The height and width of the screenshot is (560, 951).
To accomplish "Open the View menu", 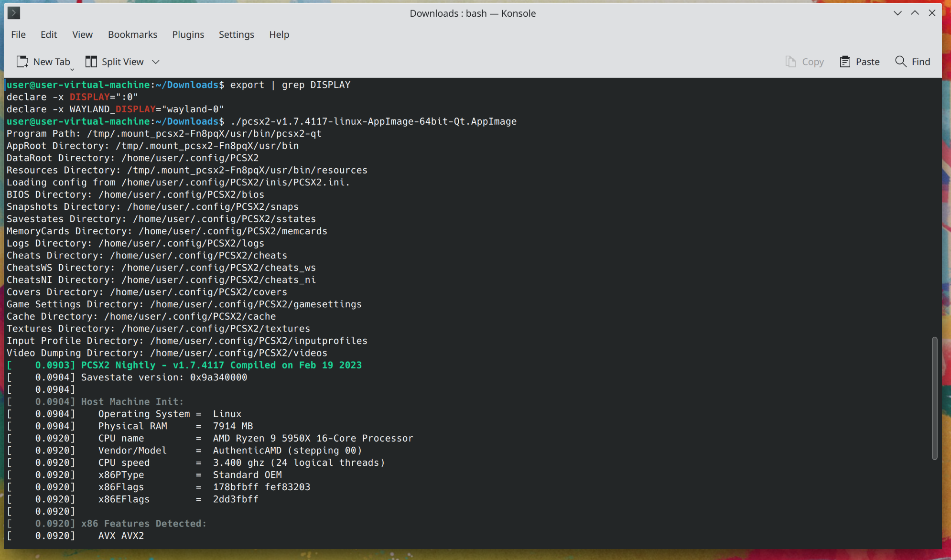I will 82,34.
